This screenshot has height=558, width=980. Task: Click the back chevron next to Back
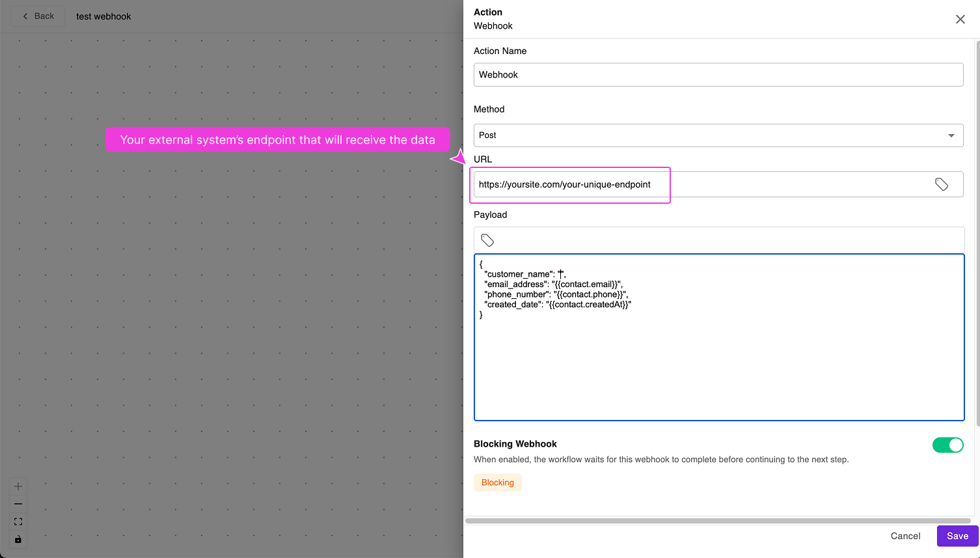pos(25,16)
